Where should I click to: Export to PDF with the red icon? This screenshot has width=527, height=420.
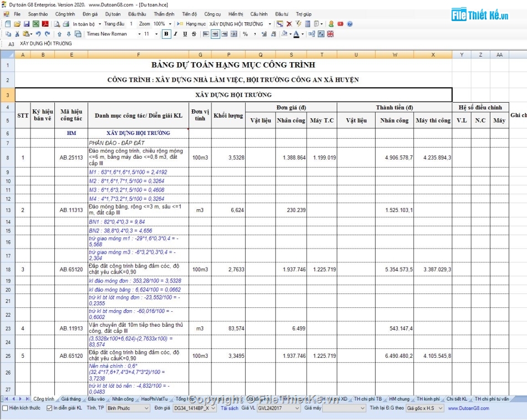(x=45, y=24)
